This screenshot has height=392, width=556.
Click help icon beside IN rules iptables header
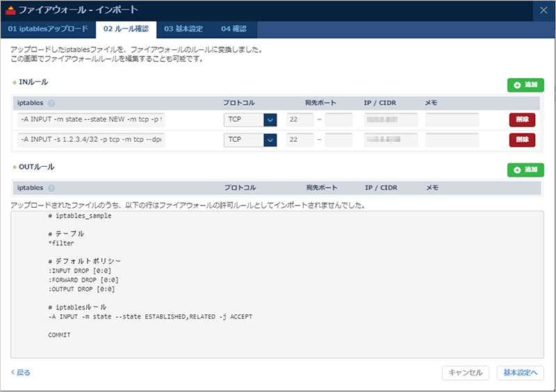click(51, 104)
